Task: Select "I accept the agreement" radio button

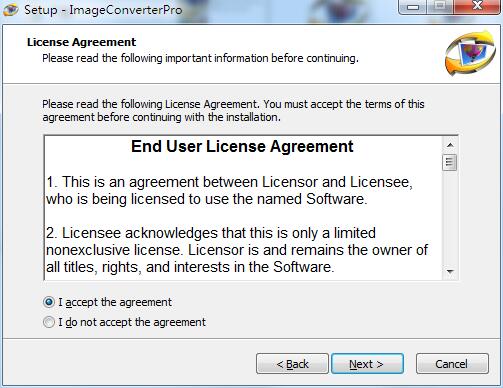Action: [49, 302]
